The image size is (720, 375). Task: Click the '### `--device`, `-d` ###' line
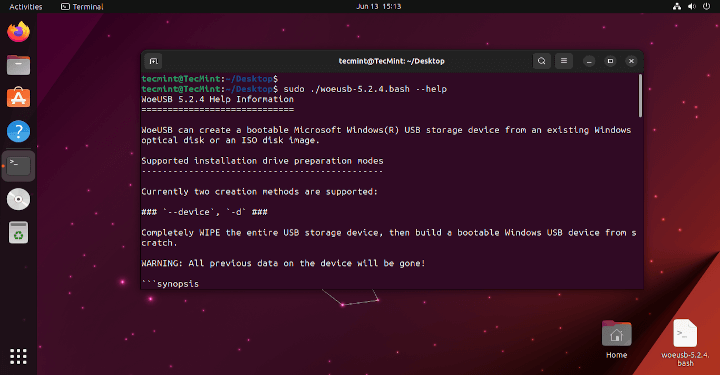[204, 212]
